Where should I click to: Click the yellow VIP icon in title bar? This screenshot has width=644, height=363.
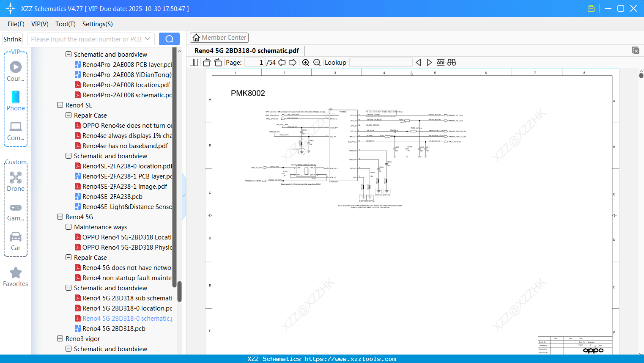pyautogui.click(x=591, y=8)
